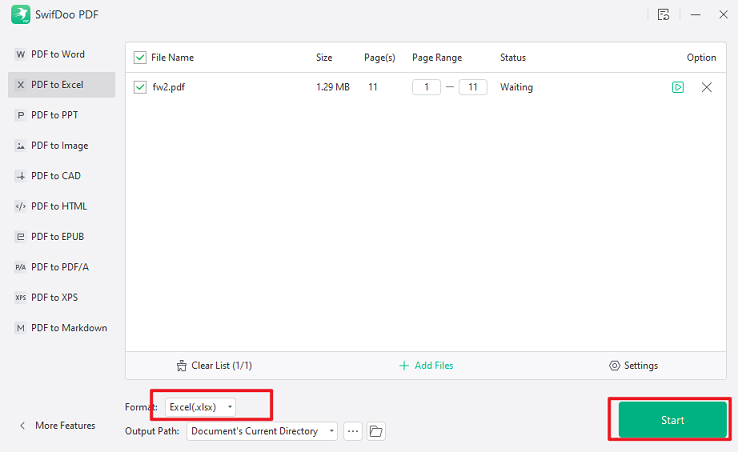This screenshot has height=452, width=738.
Task: Click the PDF to PDF/A icon
Action: [20, 267]
